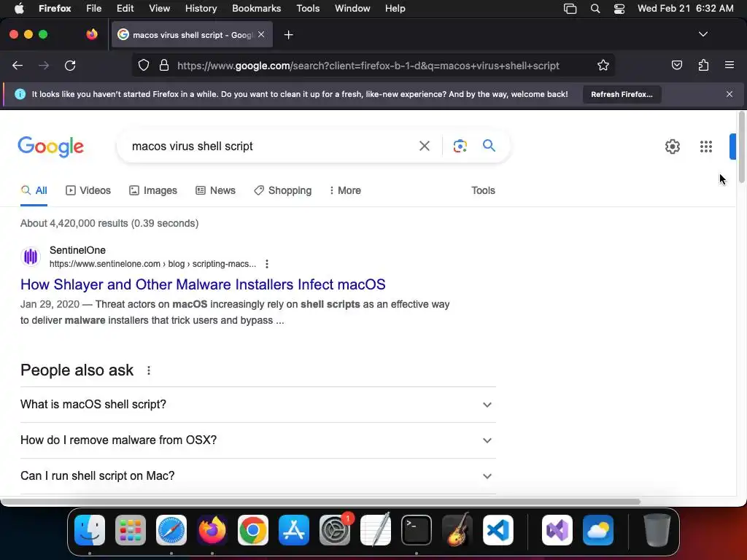747x560 pixels.
Task: Click the sentinelone.com breadcrumb URL
Action: pyautogui.click(x=152, y=264)
